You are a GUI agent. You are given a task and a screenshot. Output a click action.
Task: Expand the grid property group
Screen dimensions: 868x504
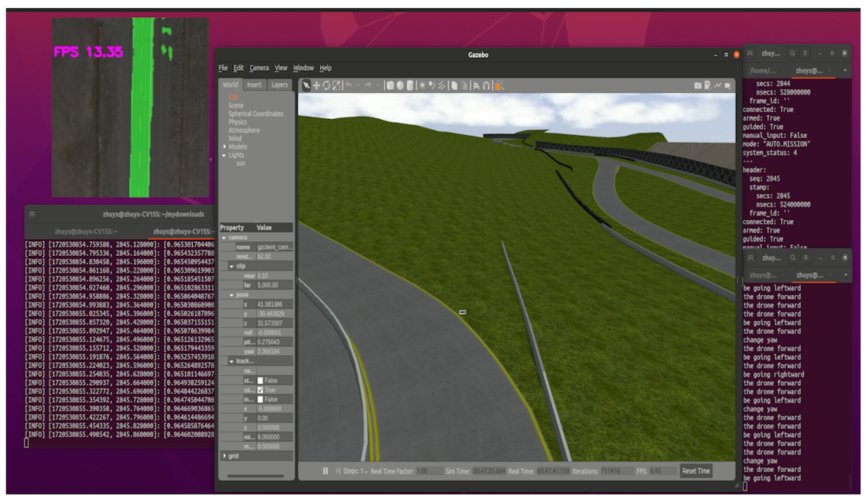[224, 456]
